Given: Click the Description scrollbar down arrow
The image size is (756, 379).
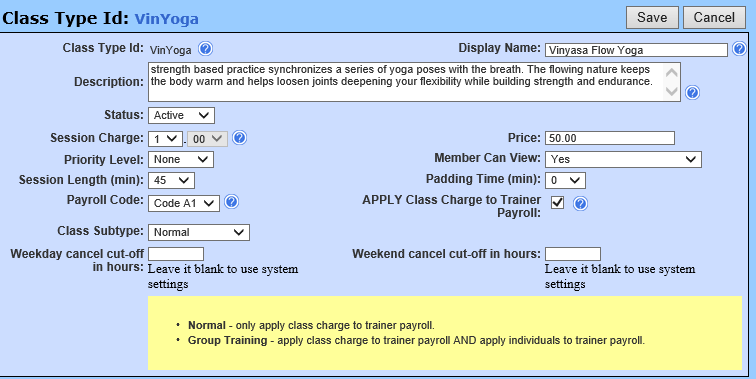Looking at the screenshot, I should click(x=671, y=91).
